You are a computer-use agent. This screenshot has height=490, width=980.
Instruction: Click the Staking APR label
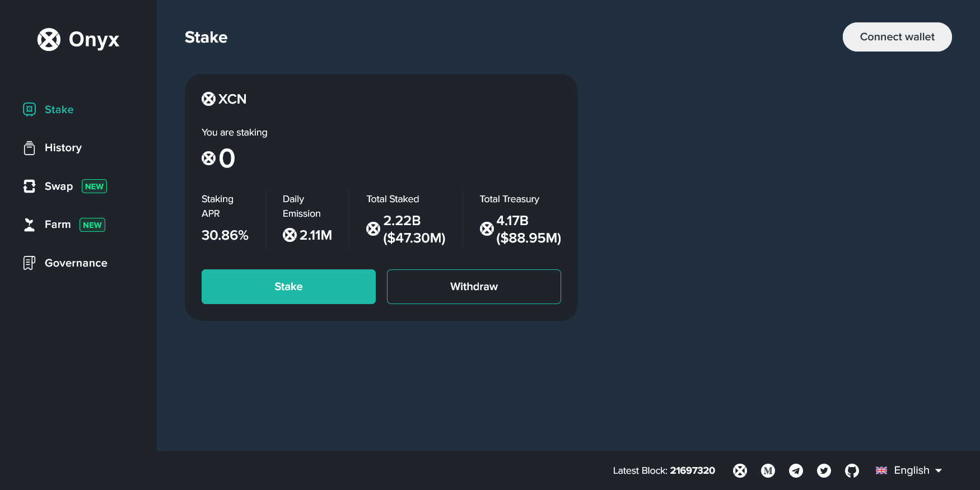point(218,206)
